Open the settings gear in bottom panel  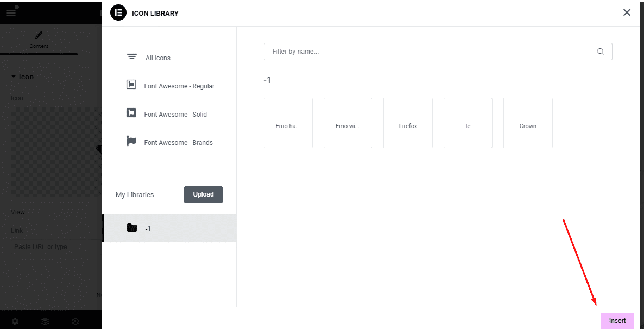pos(15,321)
